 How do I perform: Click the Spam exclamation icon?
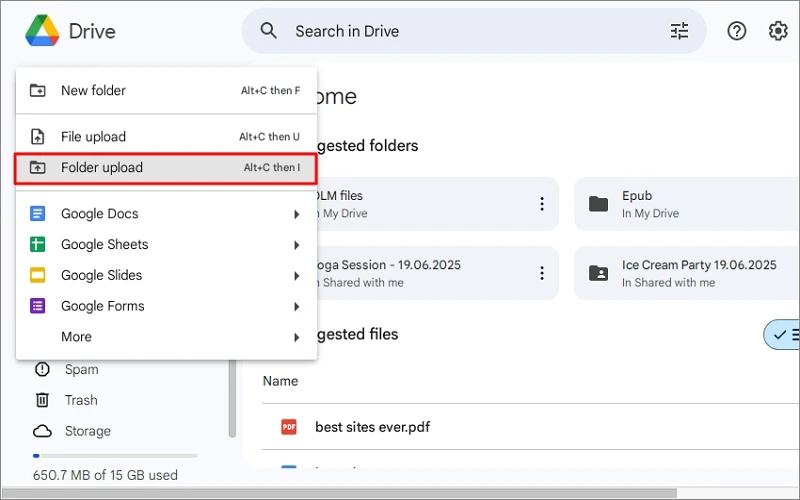[x=42, y=369]
